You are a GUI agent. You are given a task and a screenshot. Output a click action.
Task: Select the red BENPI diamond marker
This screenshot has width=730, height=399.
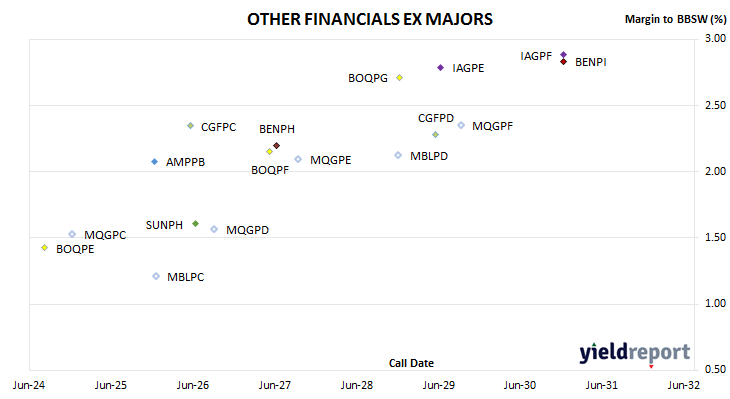(x=564, y=61)
